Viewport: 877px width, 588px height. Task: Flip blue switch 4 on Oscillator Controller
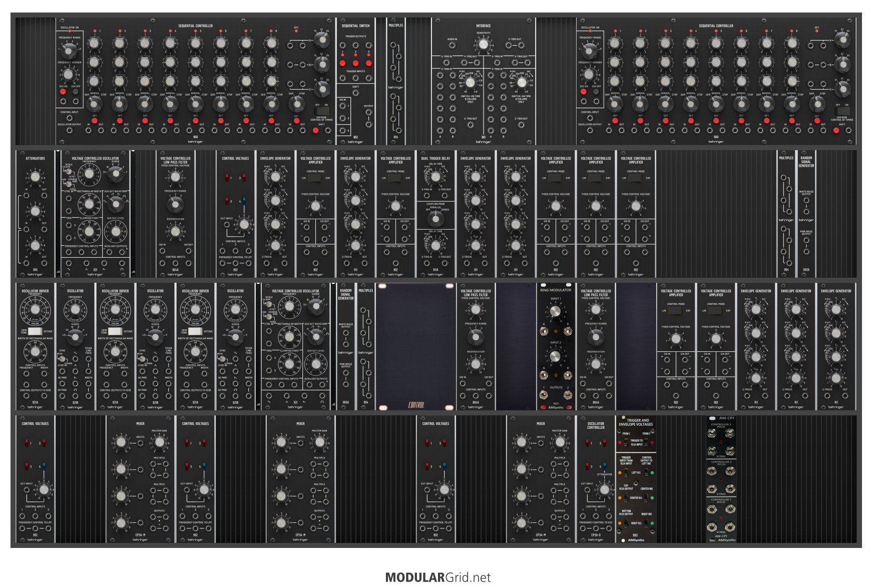(x=604, y=466)
